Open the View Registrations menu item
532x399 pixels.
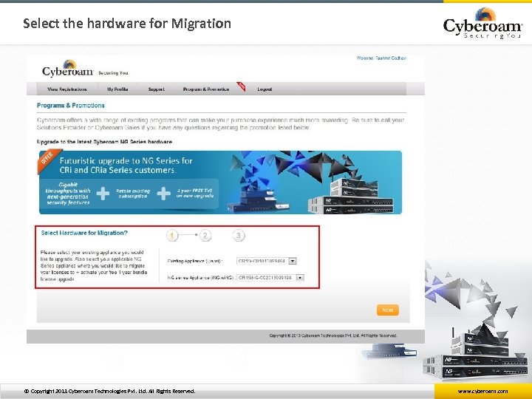tap(67, 89)
